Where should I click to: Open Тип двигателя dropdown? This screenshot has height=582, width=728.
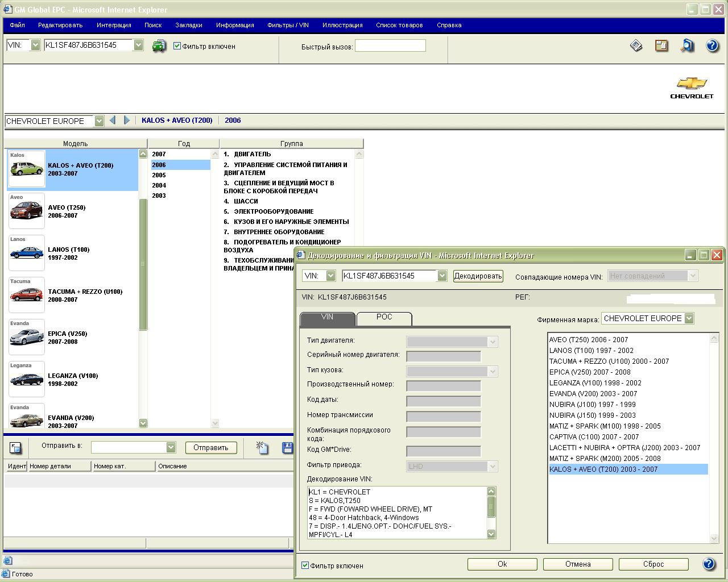pyautogui.click(x=493, y=342)
